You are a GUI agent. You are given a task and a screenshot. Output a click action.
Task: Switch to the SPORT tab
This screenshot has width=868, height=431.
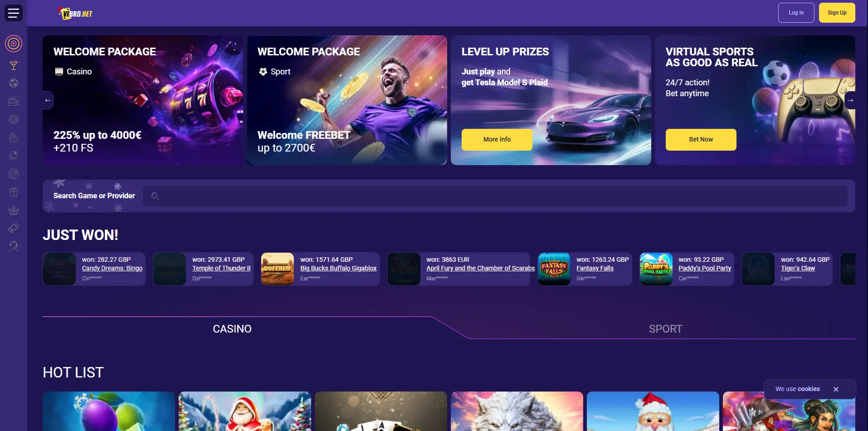[665, 329]
